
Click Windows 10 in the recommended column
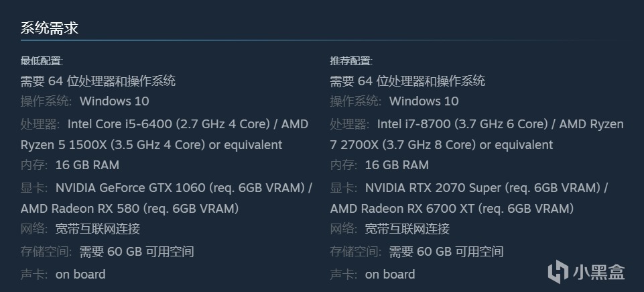pos(424,101)
